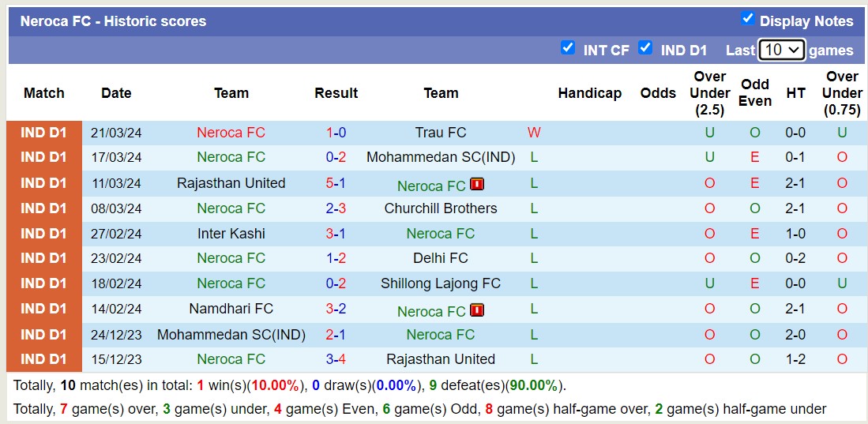Image resolution: width=868 pixels, height=424 pixels.
Task: Toggle the Display Notes checkbox
Action: tap(747, 19)
